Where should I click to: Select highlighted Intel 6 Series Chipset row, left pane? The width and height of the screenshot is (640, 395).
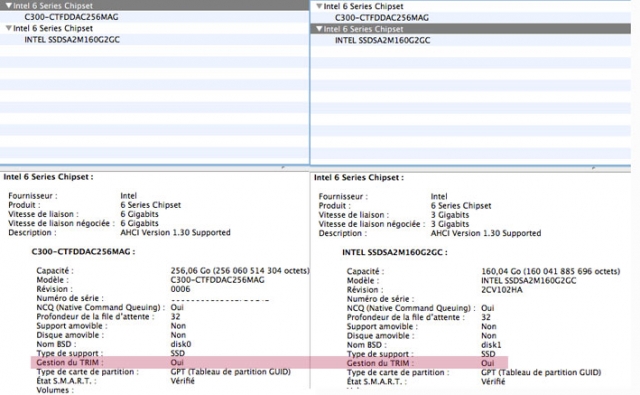tap(154, 5)
